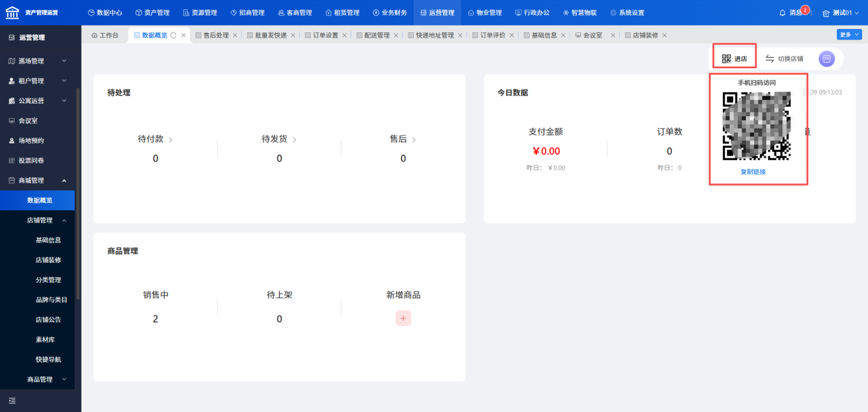Open 客商管理 in the top navigation

point(295,13)
